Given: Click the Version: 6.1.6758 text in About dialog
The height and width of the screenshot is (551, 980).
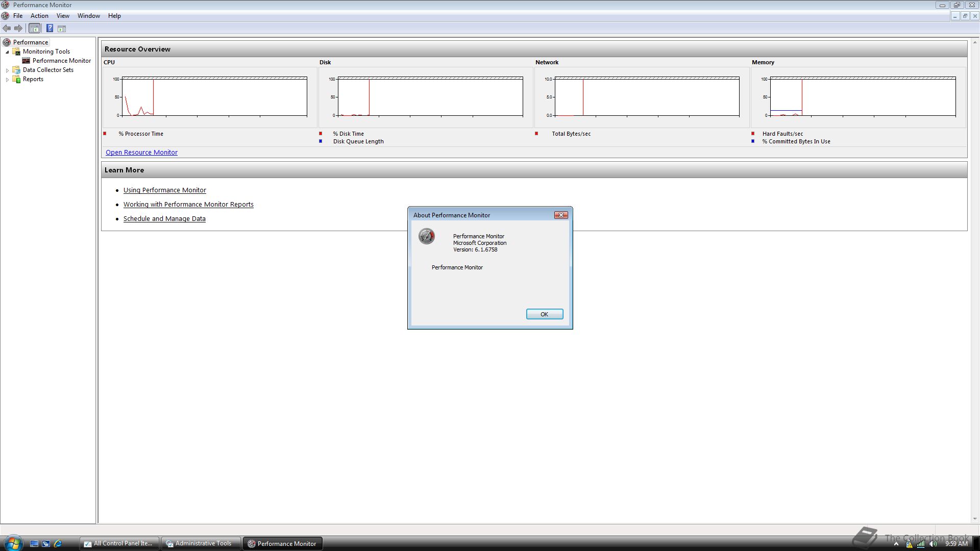Looking at the screenshot, I should point(475,249).
